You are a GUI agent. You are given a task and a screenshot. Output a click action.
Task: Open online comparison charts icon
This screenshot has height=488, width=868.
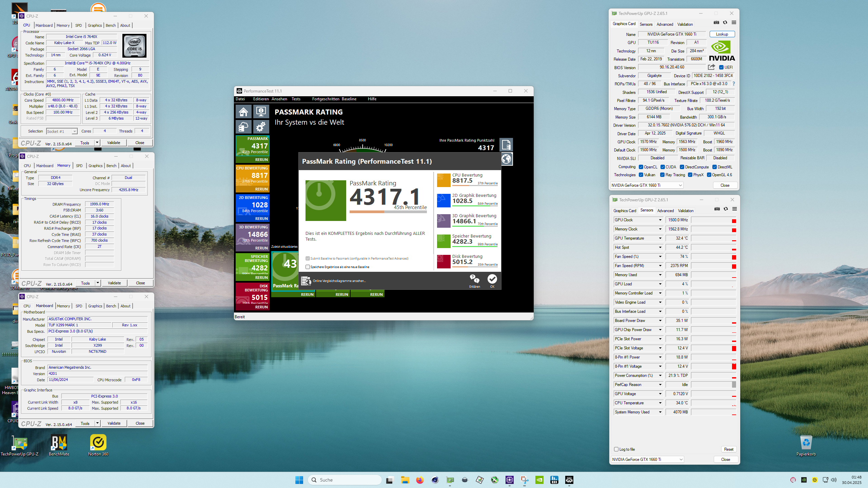(306, 281)
